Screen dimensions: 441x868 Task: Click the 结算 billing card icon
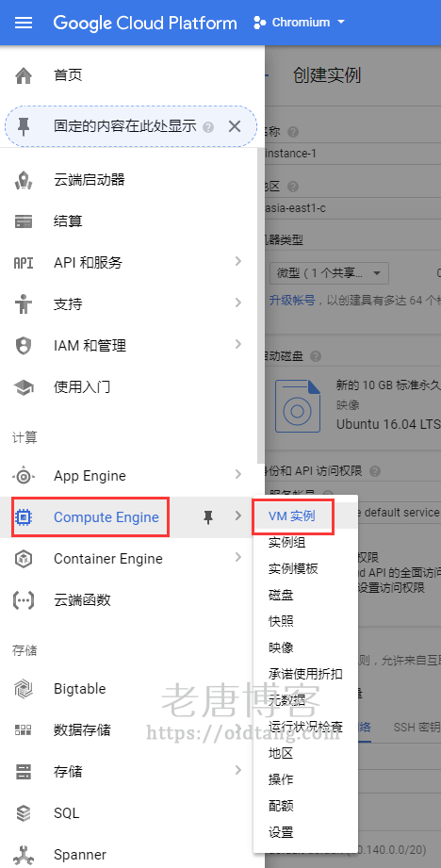tap(24, 221)
